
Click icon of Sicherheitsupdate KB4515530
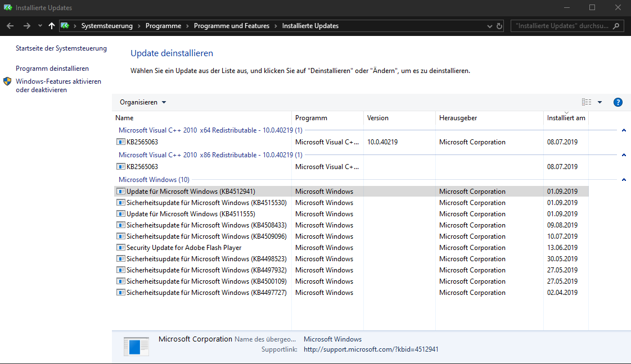tap(120, 202)
